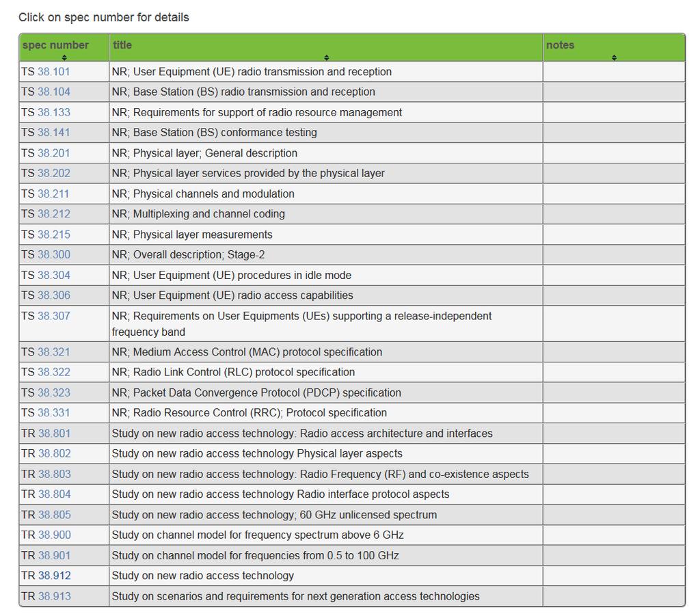Screen dimensions: 700x614
Task: Open report link 38.802
Action: tap(55, 453)
